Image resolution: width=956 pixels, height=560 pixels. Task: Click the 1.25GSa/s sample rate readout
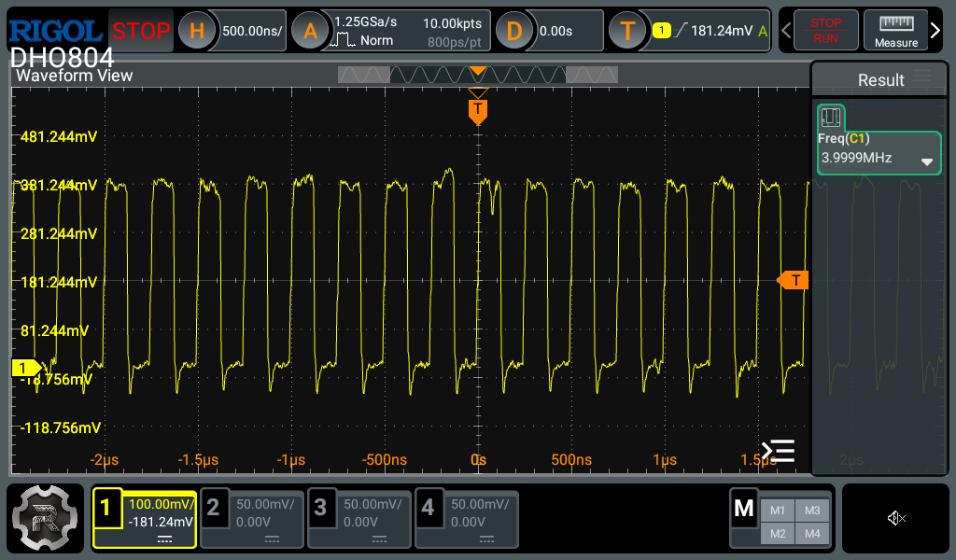tap(365, 21)
